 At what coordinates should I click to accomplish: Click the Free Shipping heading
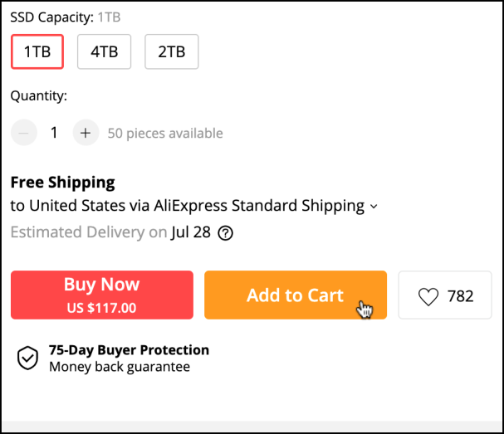click(x=62, y=183)
